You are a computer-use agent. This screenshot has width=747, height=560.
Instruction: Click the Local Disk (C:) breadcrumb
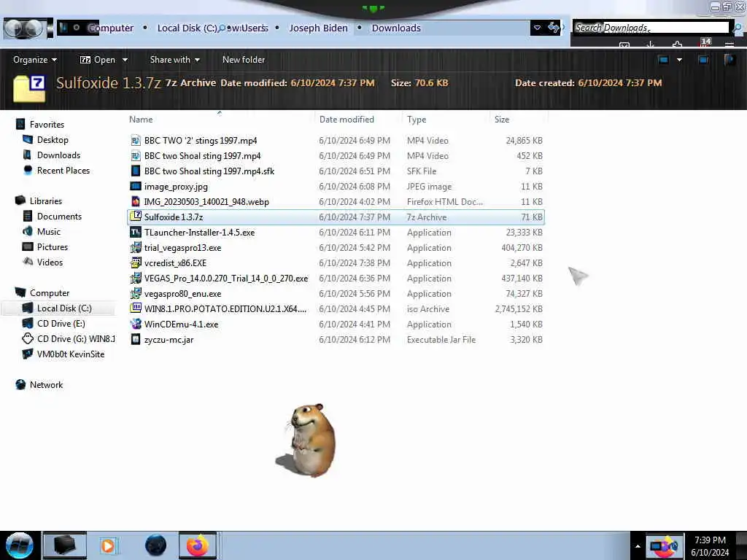tap(186, 28)
